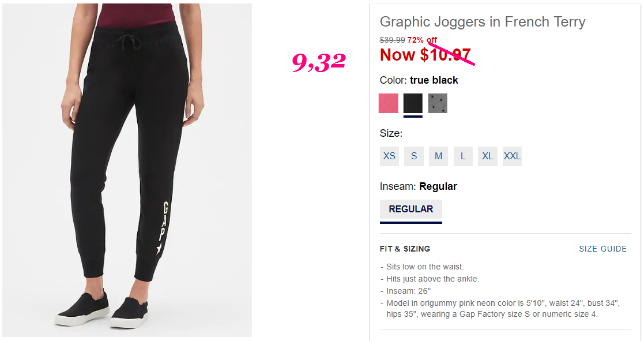This screenshot has width=644, height=341.
Task: Choose the REGULAR inseam option
Action: pos(411,210)
